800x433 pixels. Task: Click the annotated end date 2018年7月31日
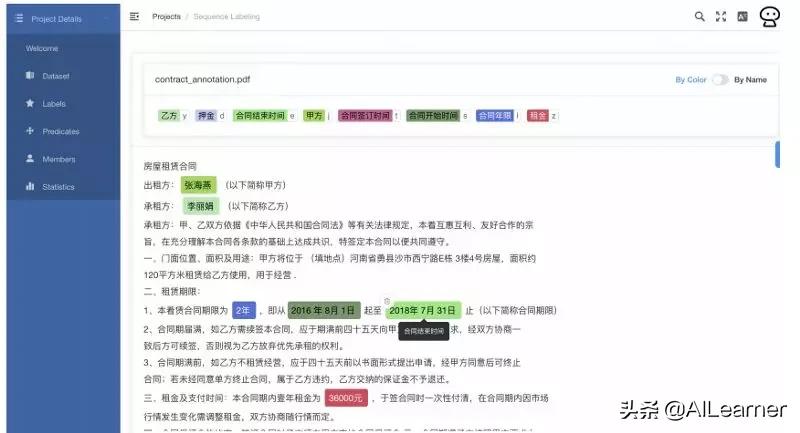423,310
